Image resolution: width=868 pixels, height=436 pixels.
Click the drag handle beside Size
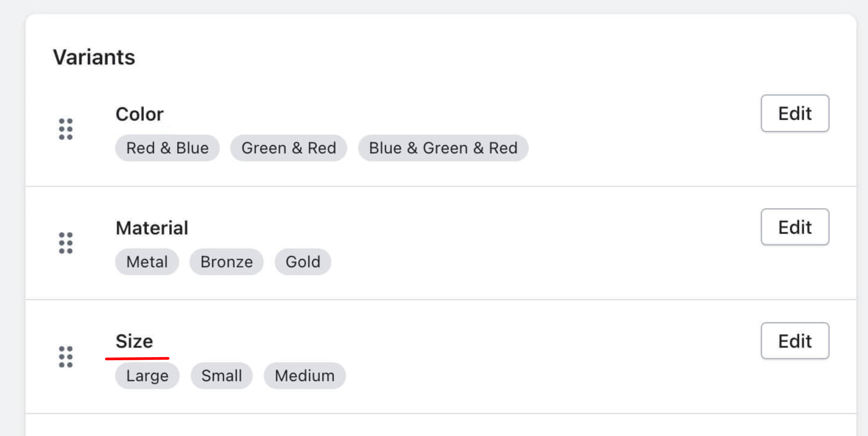pyautogui.click(x=66, y=357)
